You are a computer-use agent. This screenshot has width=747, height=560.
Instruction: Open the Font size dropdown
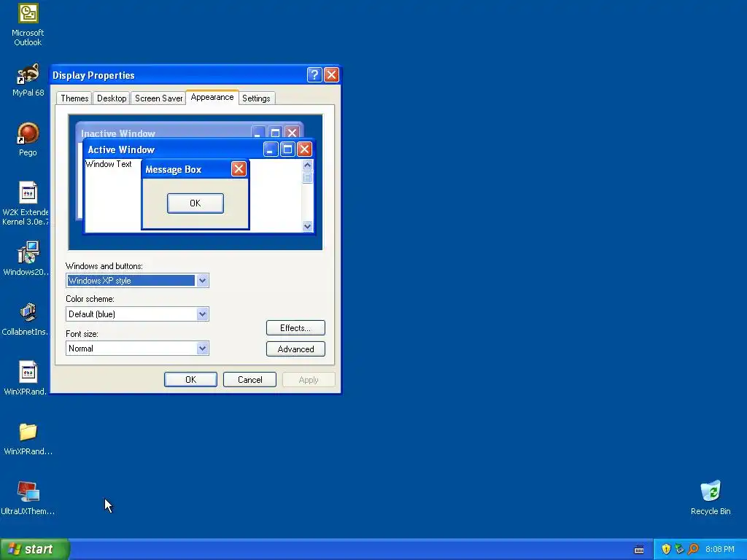tap(137, 348)
